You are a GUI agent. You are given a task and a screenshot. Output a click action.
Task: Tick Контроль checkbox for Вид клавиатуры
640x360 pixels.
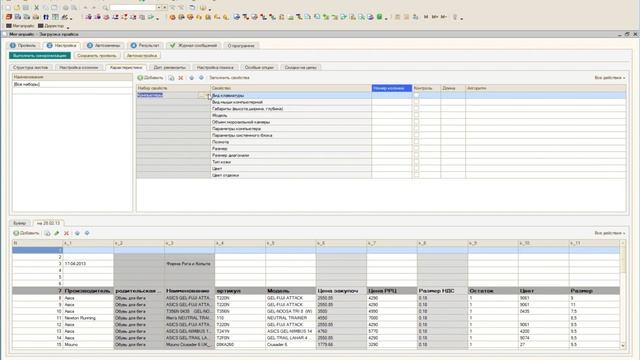(x=416, y=95)
